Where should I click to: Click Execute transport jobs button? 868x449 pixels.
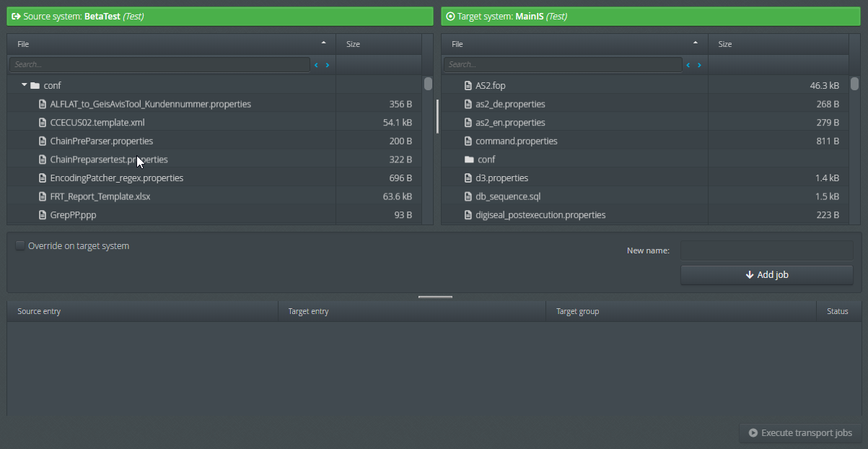pos(801,433)
